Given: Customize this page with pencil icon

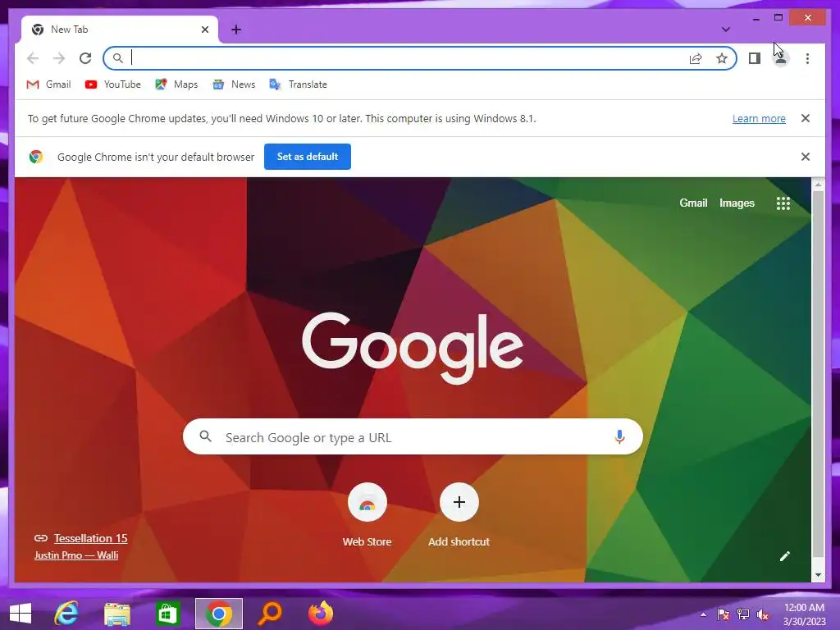Looking at the screenshot, I should click(x=785, y=556).
